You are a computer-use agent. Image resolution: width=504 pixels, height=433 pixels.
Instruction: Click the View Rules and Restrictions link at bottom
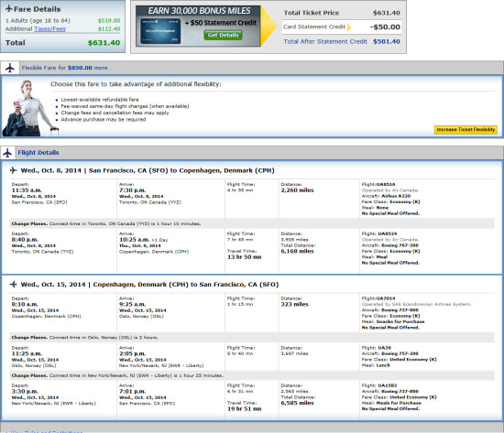46,431
